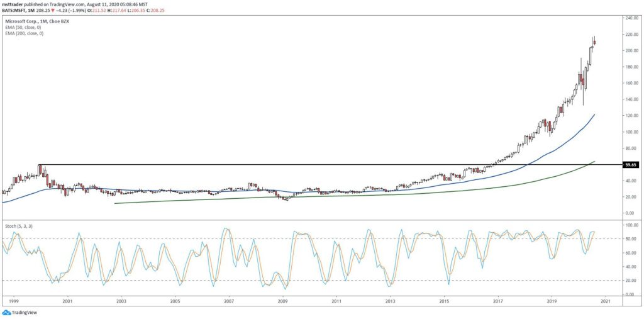Image resolution: width=644 pixels, height=319 pixels.
Task: Click the 1999 date axis label
Action: [14, 301]
